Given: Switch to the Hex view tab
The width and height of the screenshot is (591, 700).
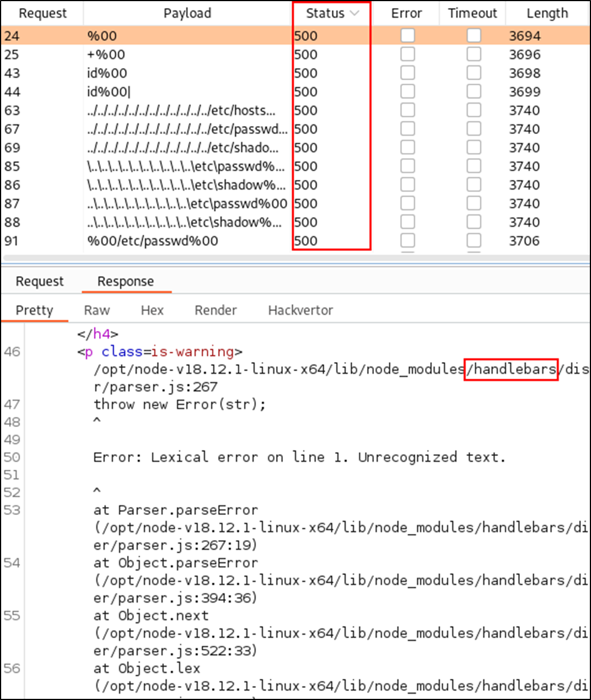Looking at the screenshot, I should coord(152,310).
